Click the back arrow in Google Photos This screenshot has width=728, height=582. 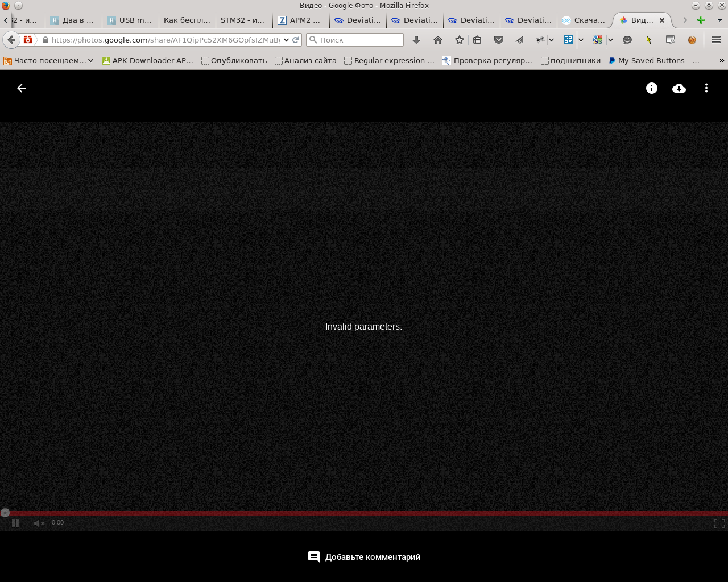(22, 88)
